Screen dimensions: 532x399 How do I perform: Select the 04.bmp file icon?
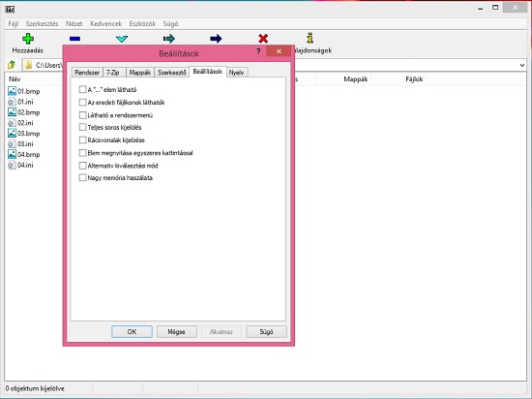coord(12,154)
